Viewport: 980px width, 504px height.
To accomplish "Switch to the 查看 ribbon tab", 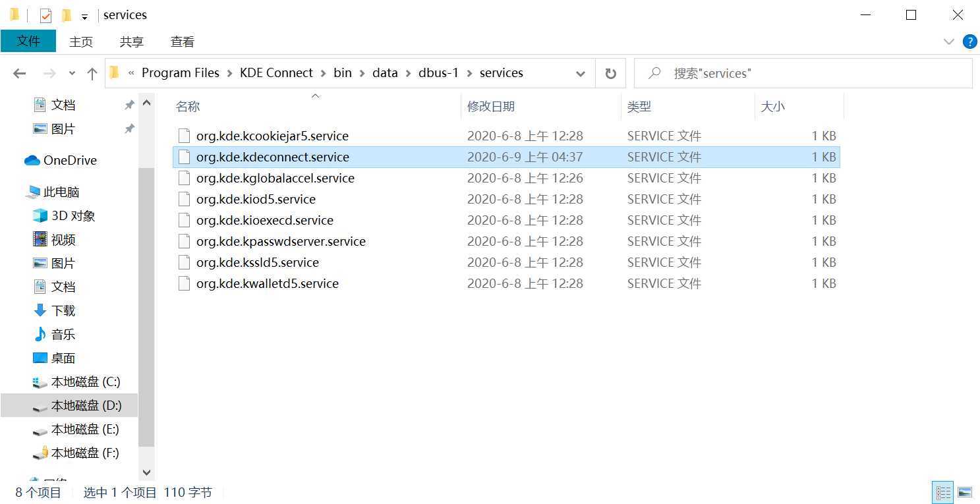I will pyautogui.click(x=183, y=42).
